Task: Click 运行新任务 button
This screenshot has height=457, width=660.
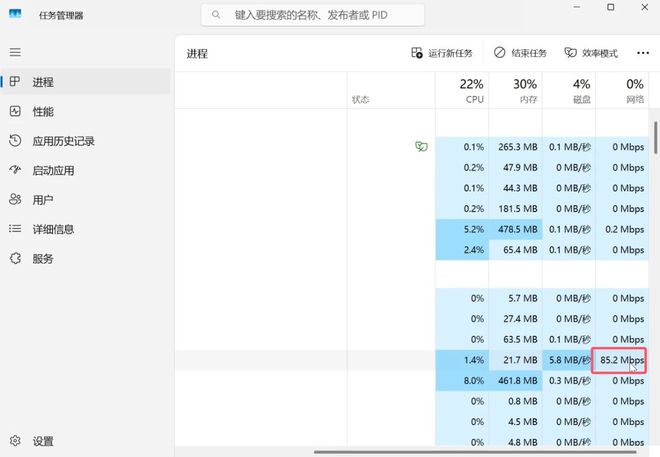Action: click(442, 53)
